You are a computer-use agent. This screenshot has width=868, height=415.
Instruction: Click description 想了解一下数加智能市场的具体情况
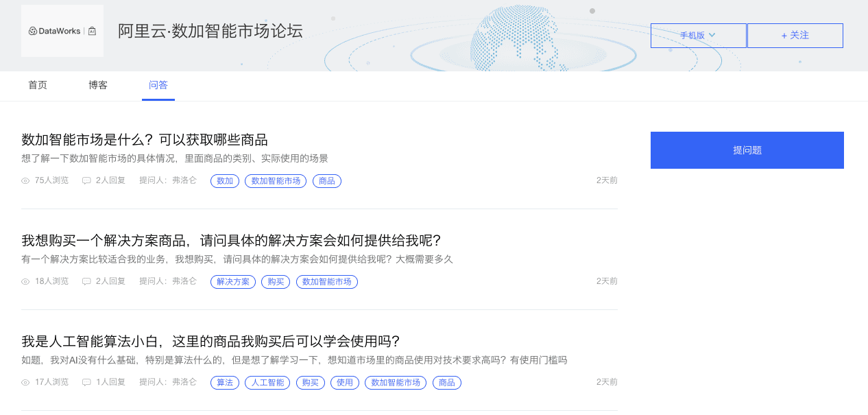click(175, 158)
